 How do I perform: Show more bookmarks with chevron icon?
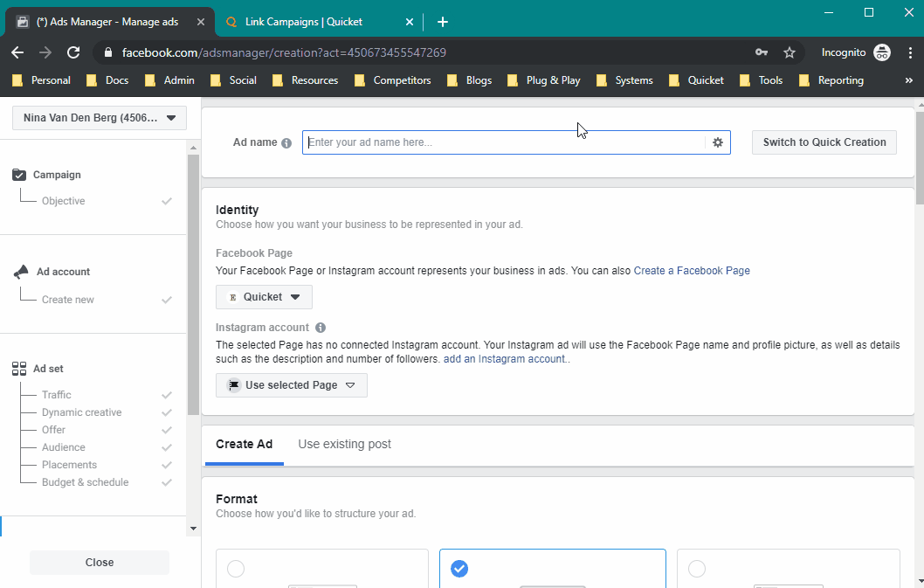coord(908,80)
